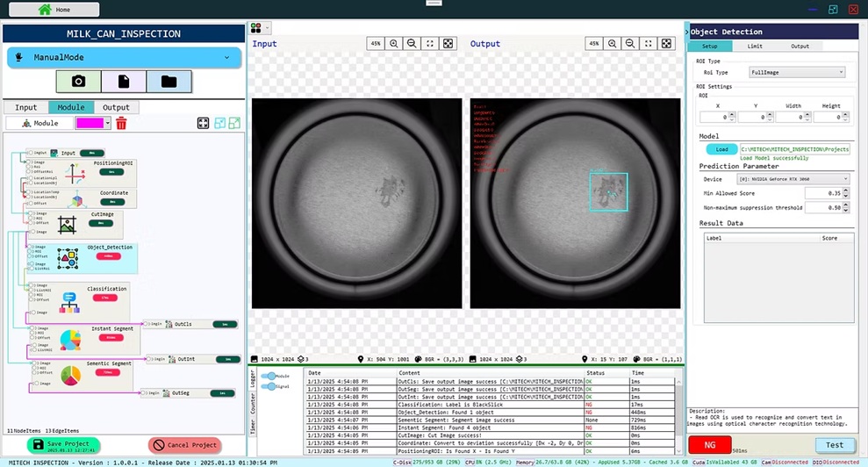Click the camera capture icon

click(x=78, y=82)
